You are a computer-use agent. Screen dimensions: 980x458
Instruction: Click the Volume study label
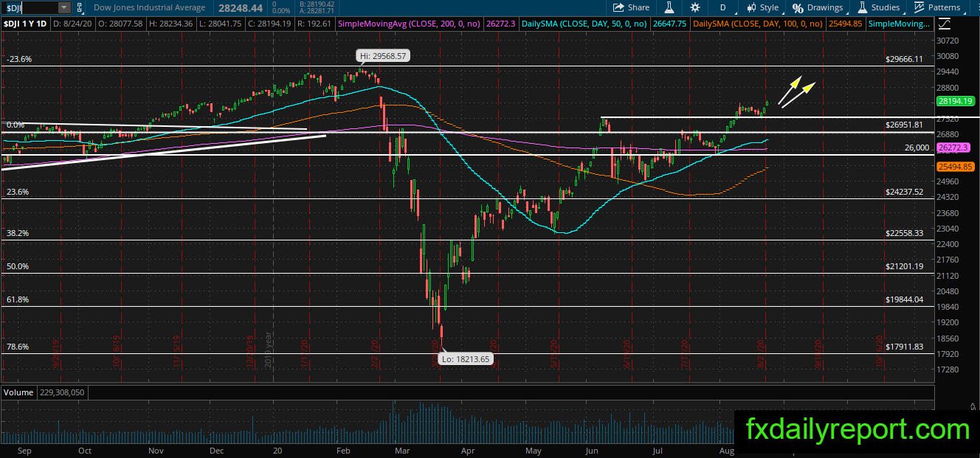click(18, 392)
